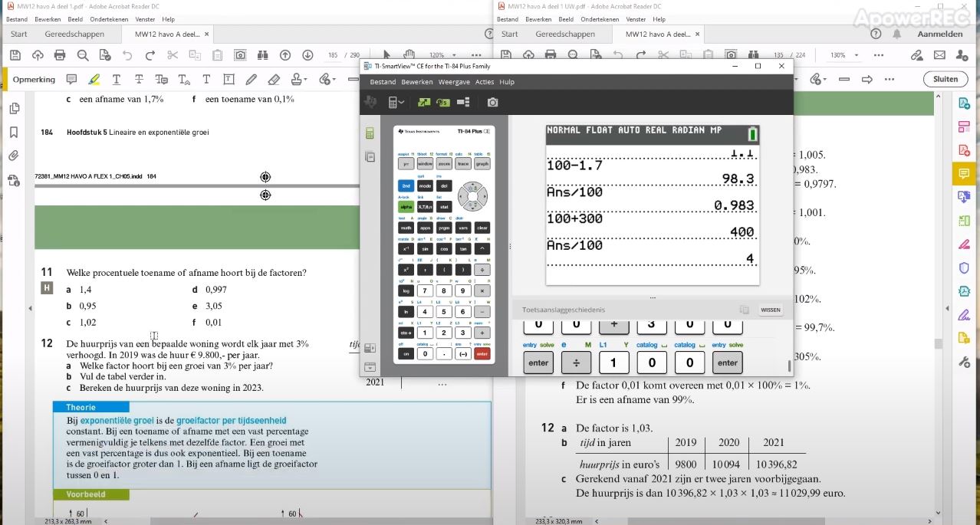Open attachments paperclip panel in left sidebar
The image size is (980, 525).
click(14, 156)
